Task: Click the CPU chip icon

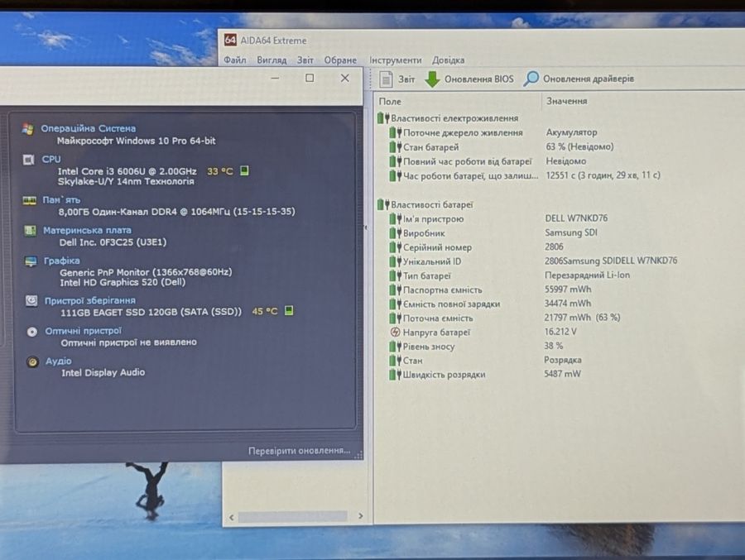Action: click(28, 160)
